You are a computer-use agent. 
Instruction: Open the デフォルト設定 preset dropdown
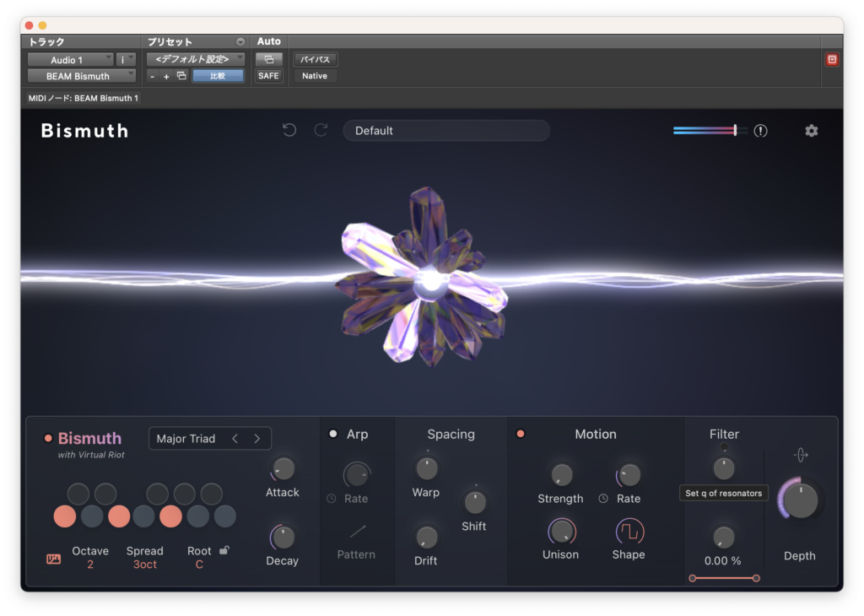tap(196, 59)
